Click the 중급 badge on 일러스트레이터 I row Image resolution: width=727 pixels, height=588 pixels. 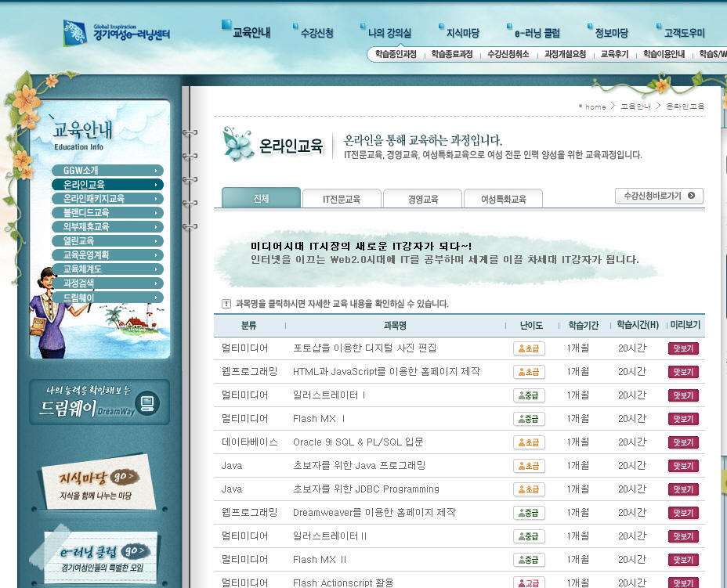529,395
